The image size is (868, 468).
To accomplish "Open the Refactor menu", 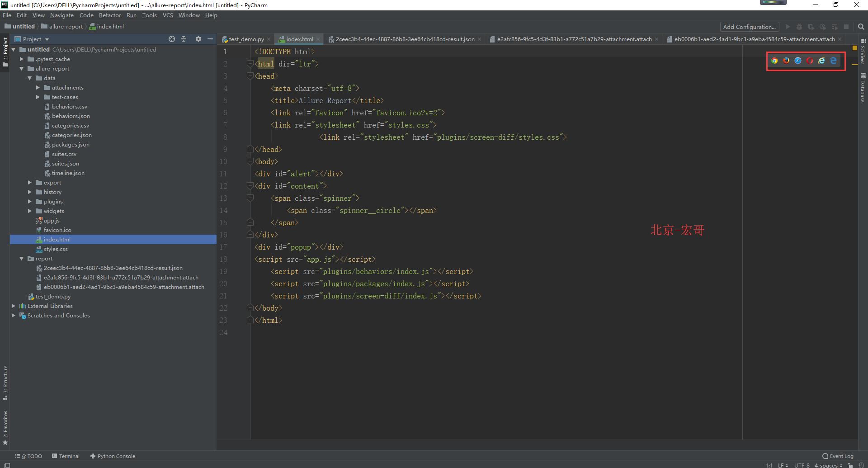I will (110, 15).
